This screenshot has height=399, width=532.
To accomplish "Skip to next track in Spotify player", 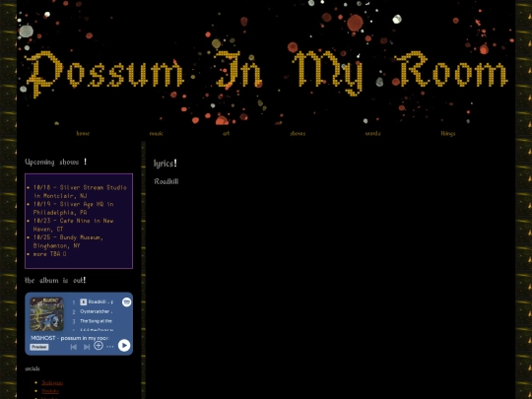I will (87, 347).
